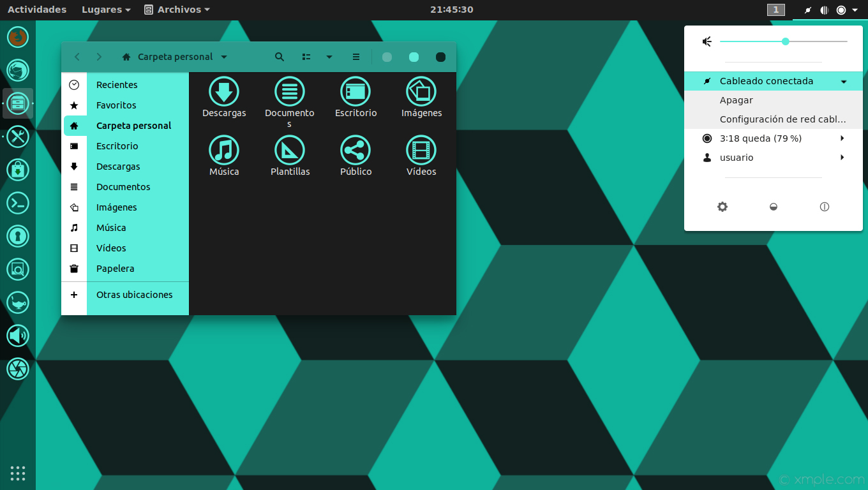
Task: Expand the battery 3:18 queda submenu
Action: [774, 138]
